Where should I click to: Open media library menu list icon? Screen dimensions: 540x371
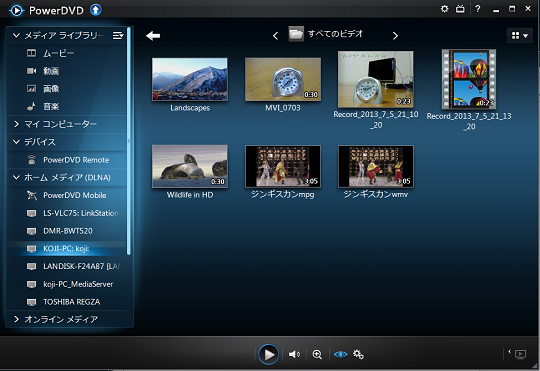pos(118,35)
